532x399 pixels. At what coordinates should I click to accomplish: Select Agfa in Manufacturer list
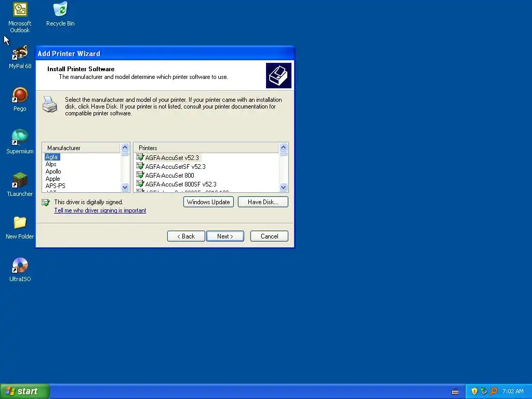coord(51,157)
